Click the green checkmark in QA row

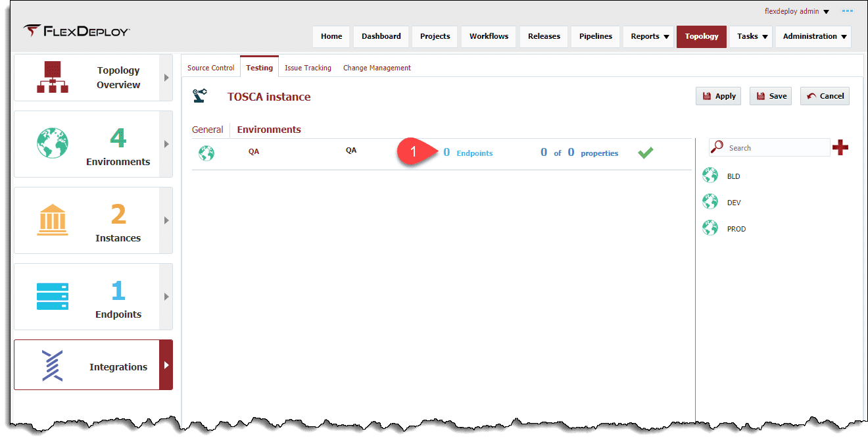click(x=646, y=153)
